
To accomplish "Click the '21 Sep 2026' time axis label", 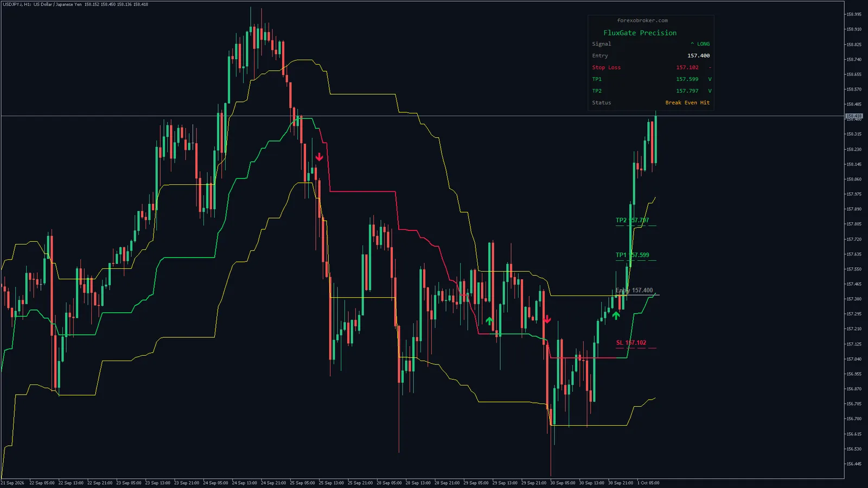I will (x=12, y=483).
